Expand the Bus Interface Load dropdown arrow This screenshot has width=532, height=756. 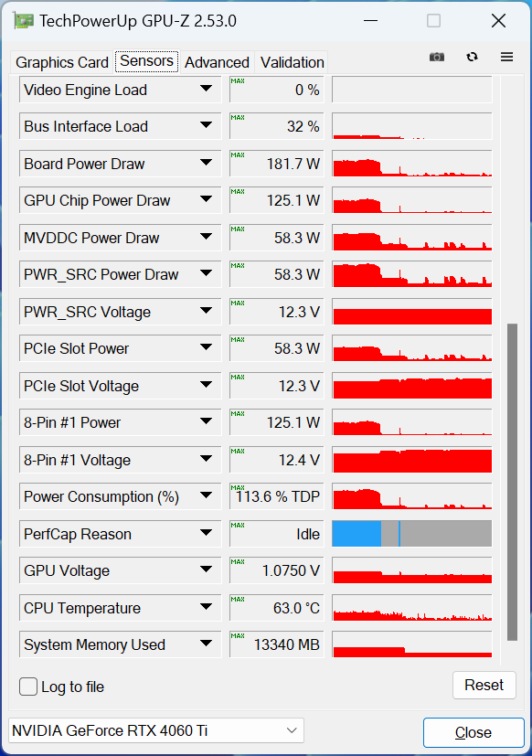[x=206, y=125]
